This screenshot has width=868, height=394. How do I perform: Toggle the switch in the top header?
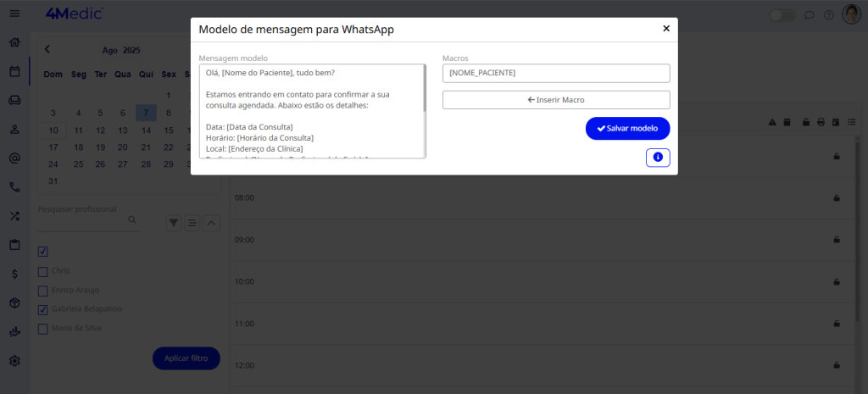[782, 15]
